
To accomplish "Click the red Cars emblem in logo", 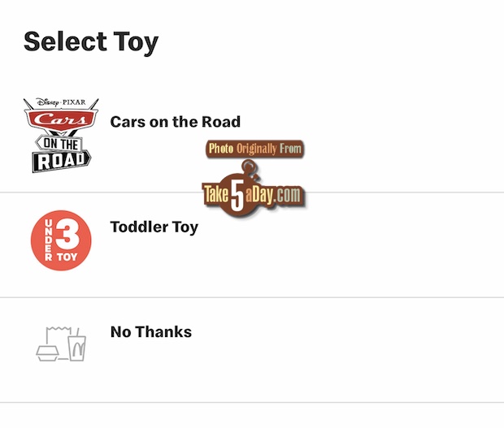I will click(61, 119).
